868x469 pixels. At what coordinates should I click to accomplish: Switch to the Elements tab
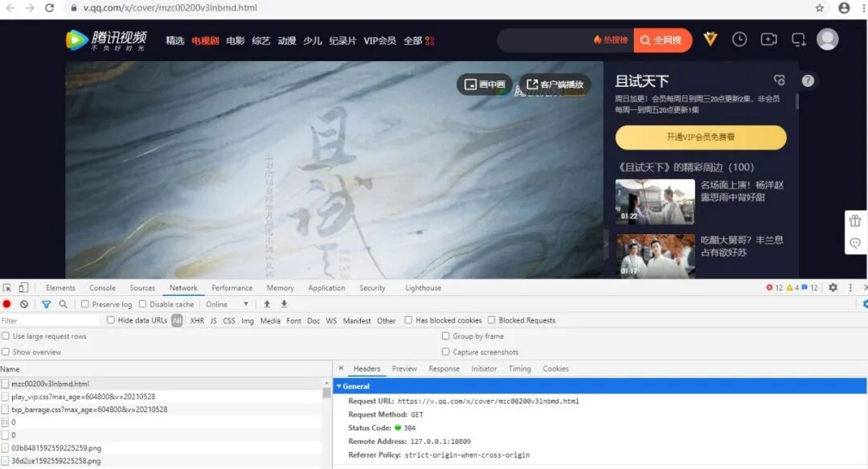(60, 288)
